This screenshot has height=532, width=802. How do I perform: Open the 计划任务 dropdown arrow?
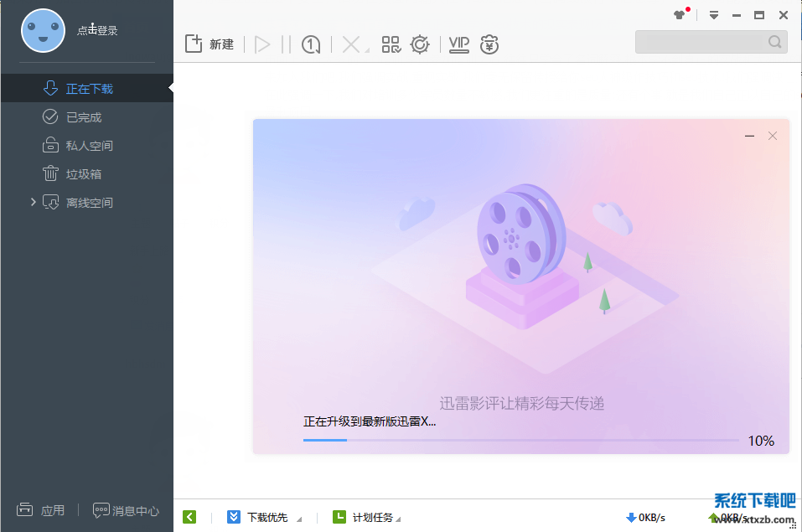click(x=398, y=519)
